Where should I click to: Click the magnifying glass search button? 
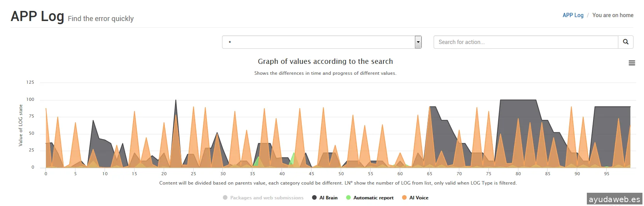coord(625,42)
